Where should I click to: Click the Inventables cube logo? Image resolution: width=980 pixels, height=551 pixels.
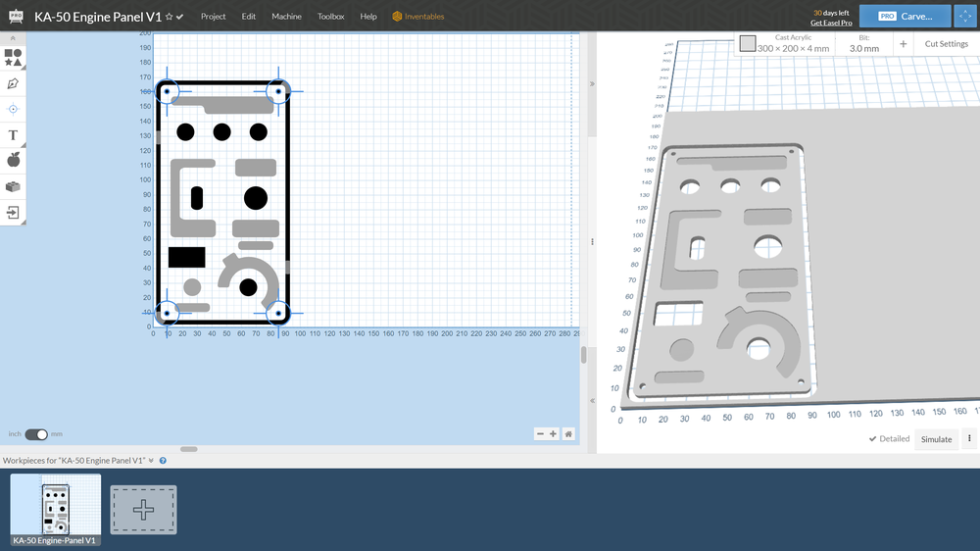tap(397, 17)
